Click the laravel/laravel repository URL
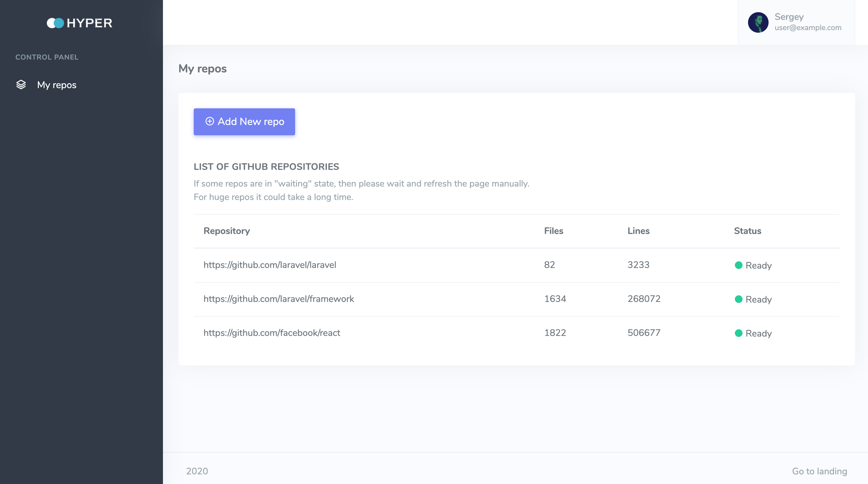868x484 pixels. 269,265
